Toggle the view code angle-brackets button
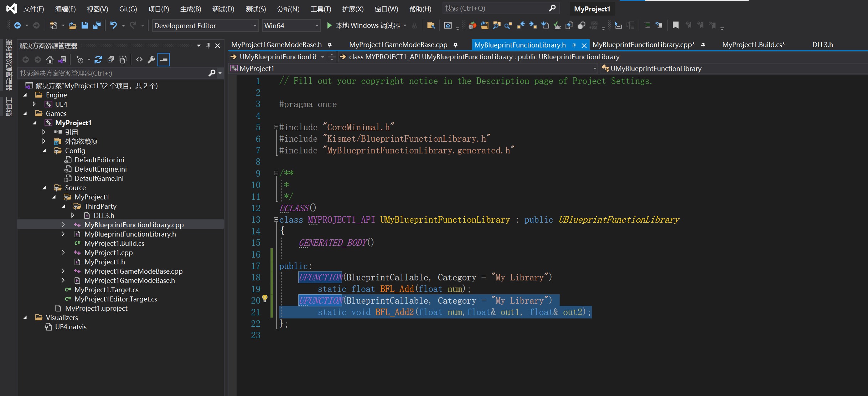 click(139, 60)
